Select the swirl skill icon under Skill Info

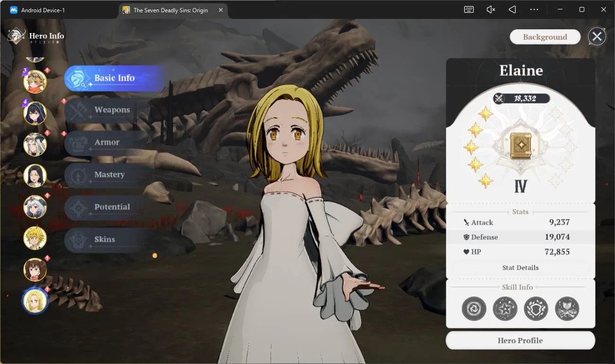[474, 309]
